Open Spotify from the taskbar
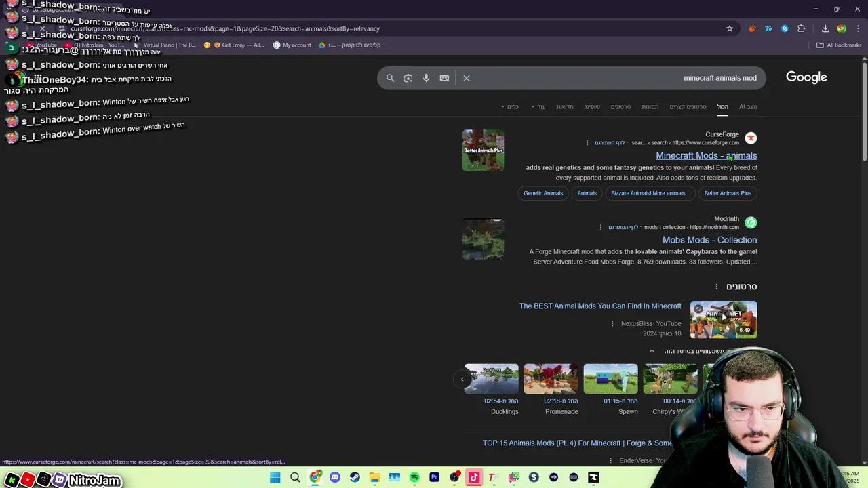868x488 pixels. point(414,478)
